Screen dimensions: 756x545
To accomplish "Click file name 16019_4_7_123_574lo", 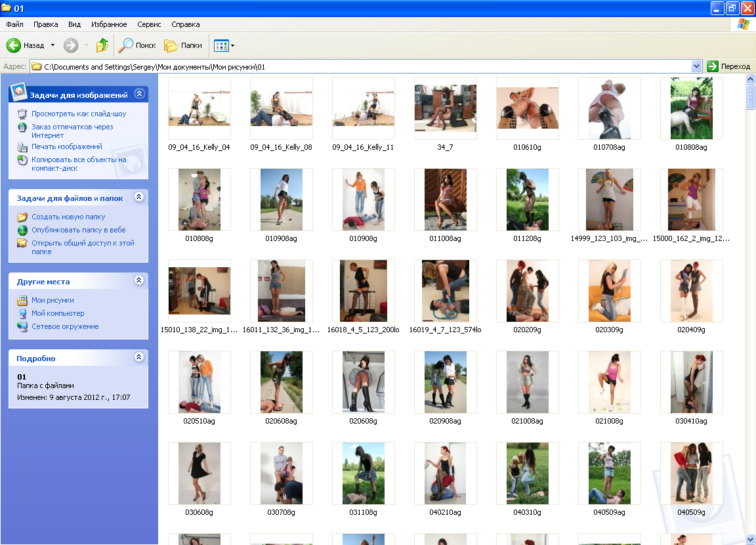I will 445,330.
